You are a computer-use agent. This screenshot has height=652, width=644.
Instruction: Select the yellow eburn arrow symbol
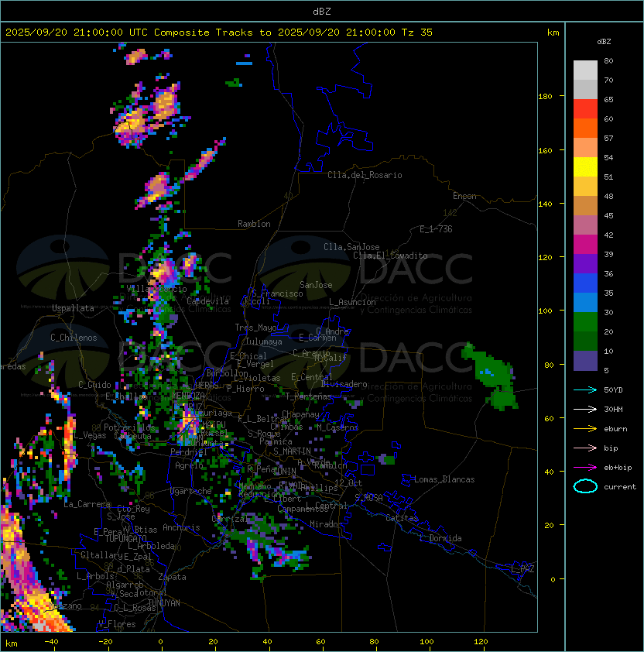[x=585, y=429]
